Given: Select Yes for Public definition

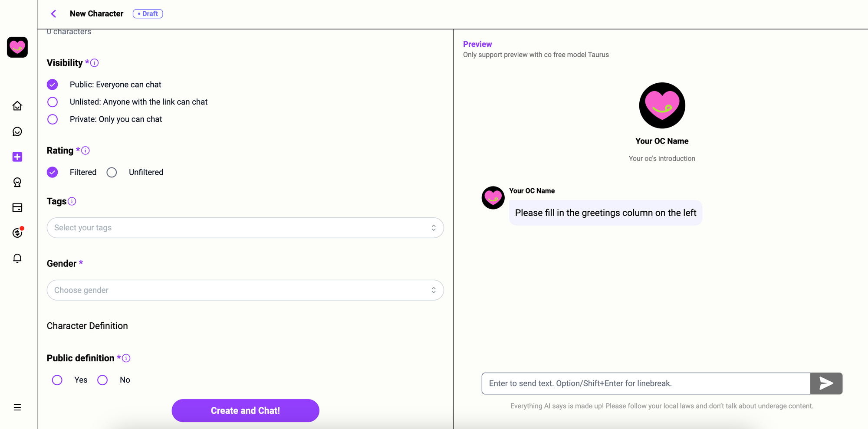Looking at the screenshot, I should 57,380.
